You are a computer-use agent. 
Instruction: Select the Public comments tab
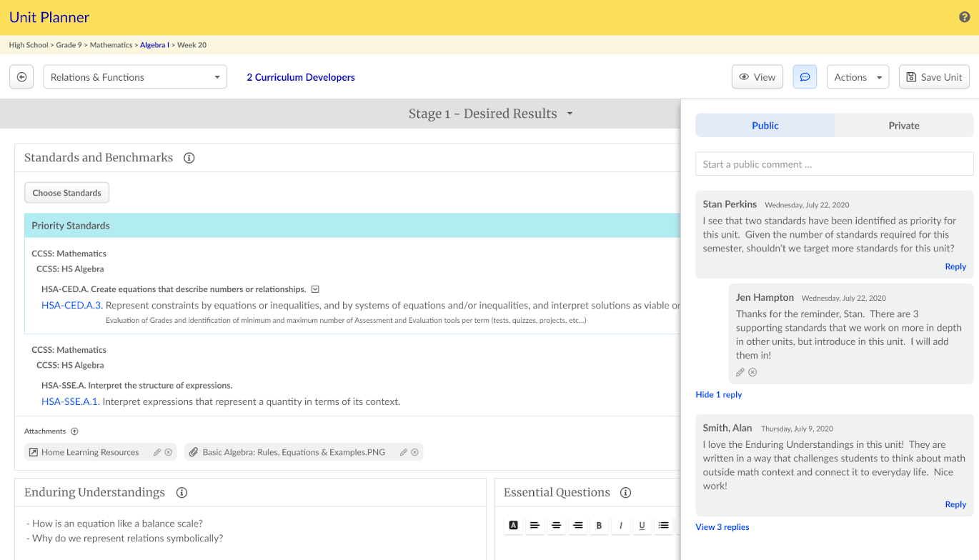coord(765,126)
